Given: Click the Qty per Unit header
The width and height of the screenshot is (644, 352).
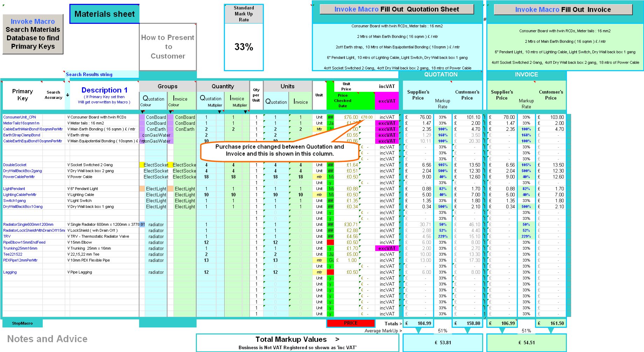Looking at the screenshot, I should click(256, 95).
